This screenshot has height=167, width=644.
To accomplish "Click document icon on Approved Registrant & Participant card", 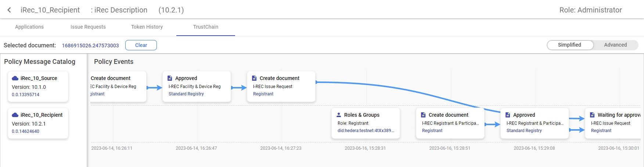I will (508, 115).
